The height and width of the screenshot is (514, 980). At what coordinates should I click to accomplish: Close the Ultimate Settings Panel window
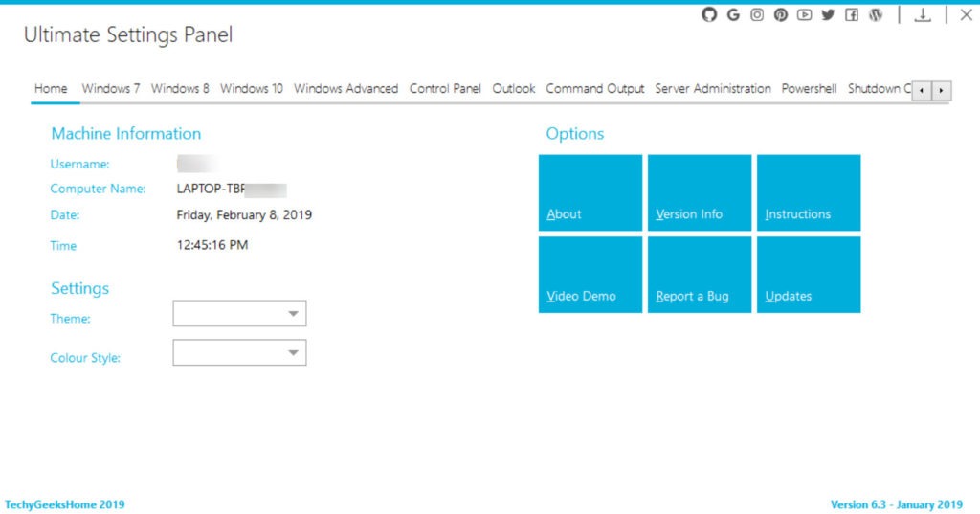967,14
